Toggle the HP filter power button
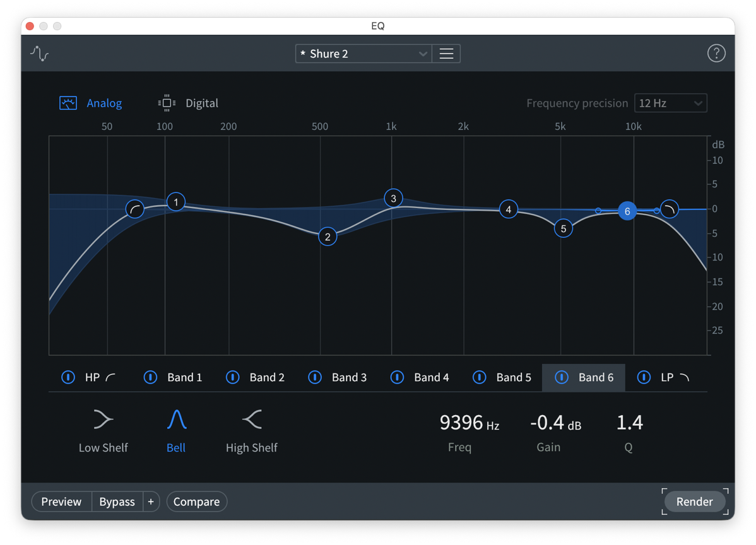 tap(68, 377)
